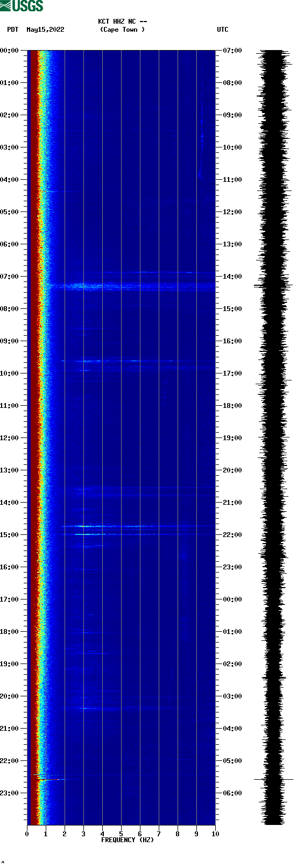The width and height of the screenshot is (297, 868).
Task: Select the station title KCT HHZ NC --
Action: pos(123,22)
